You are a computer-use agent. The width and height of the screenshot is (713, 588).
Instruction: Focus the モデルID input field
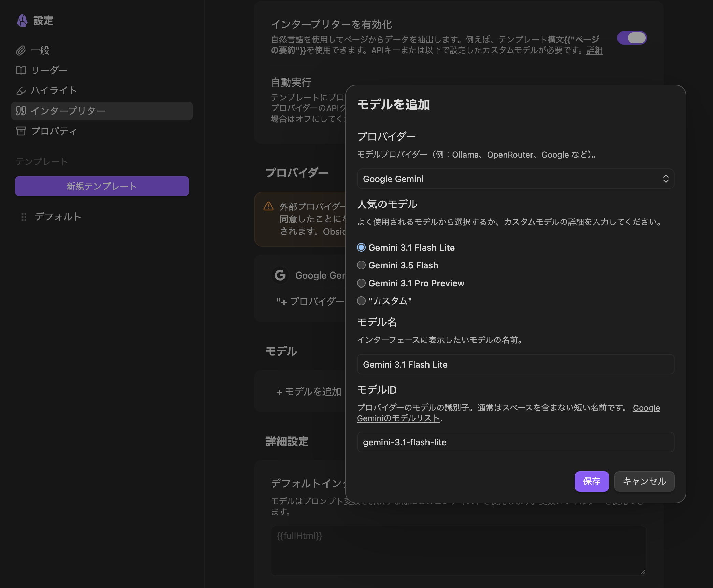(x=515, y=442)
